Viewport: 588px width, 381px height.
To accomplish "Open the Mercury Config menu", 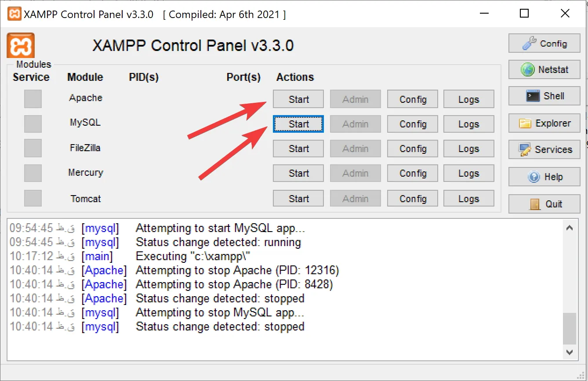I will click(x=413, y=173).
